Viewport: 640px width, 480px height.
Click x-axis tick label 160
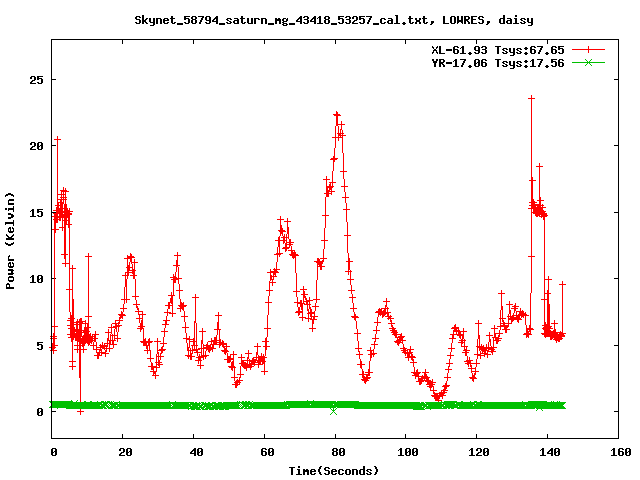(621, 452)
